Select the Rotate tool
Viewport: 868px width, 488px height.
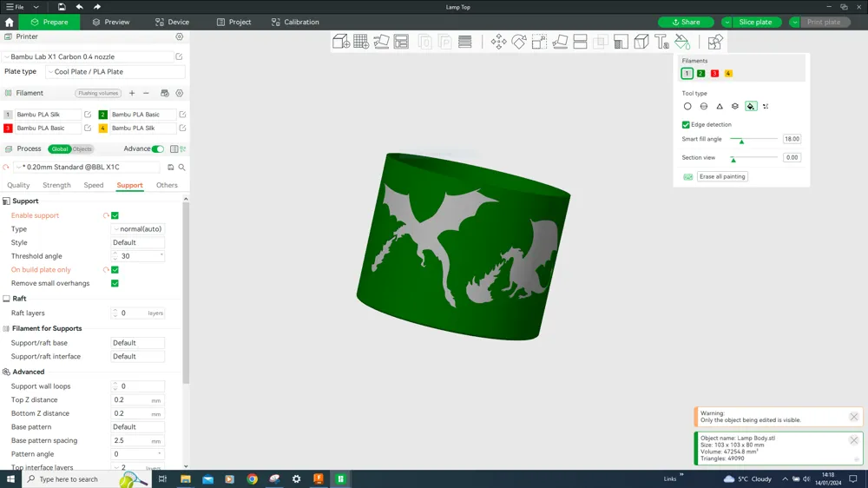pyautogui.click(x=519, y=42)
